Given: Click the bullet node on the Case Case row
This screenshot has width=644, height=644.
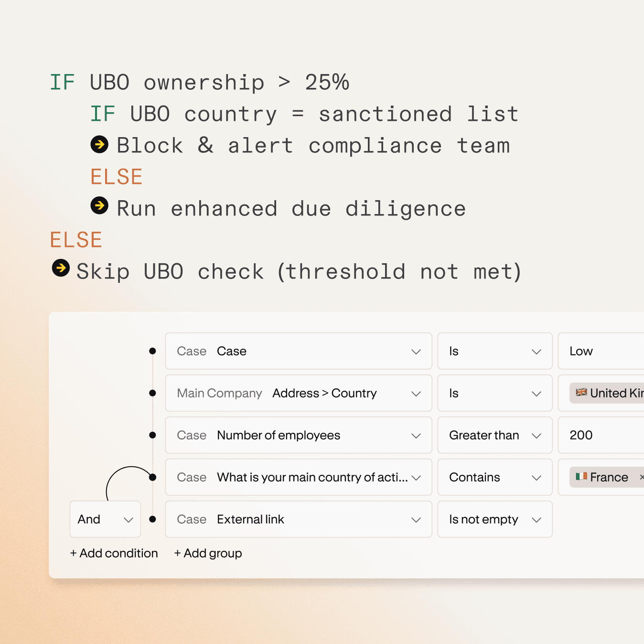Looking at the screenshot, I should tap(152, 351).
